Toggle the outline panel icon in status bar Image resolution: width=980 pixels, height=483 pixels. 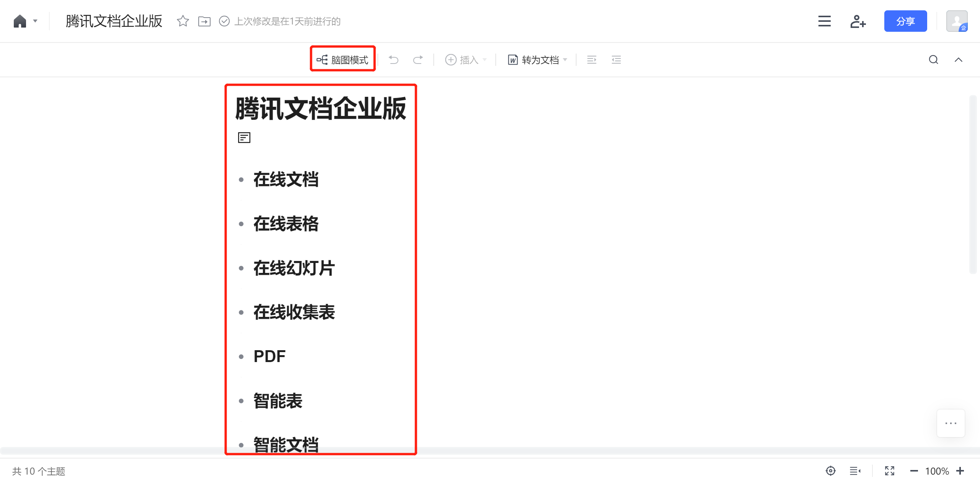(855, 471)
